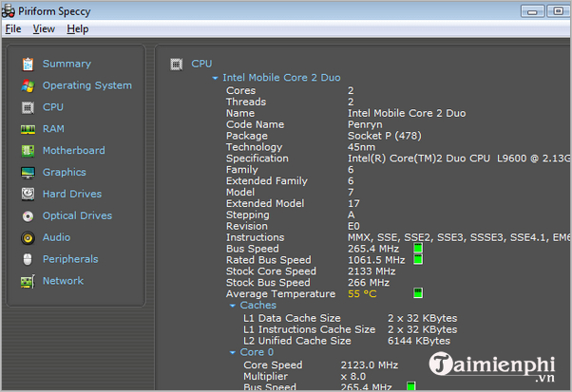Click the Network card icon
Screen dimensions: 572x392
tap(28, 281)
